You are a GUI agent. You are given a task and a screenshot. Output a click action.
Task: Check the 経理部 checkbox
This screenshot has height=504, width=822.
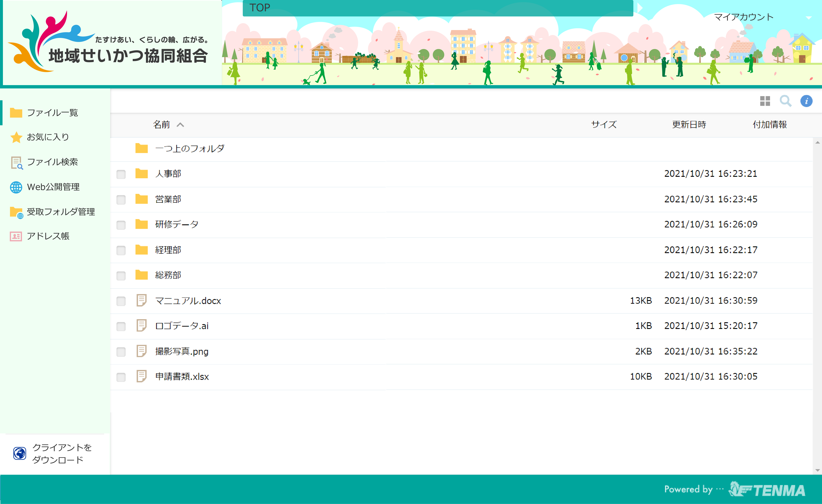pos(121,250)
